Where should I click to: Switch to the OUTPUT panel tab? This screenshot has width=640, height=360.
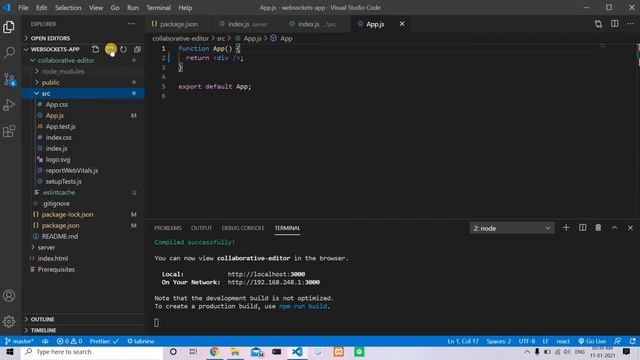pos(201,228)
